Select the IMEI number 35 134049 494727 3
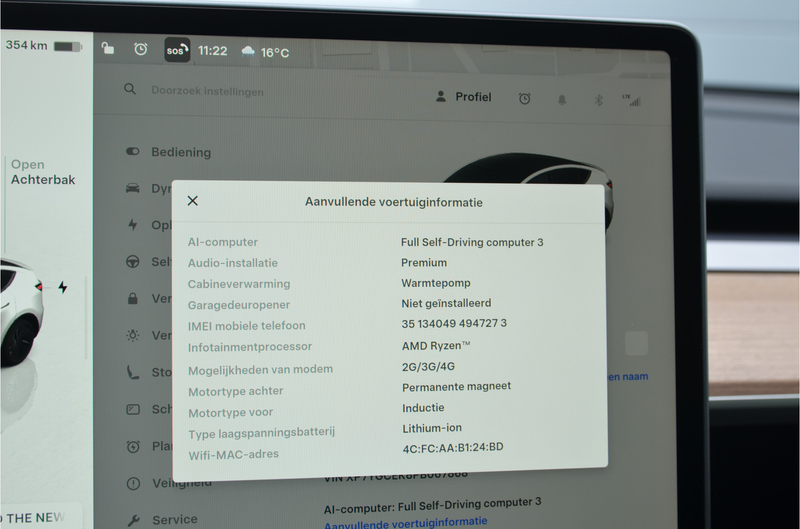This screenshot has height=529, width=800. [454, 323]
